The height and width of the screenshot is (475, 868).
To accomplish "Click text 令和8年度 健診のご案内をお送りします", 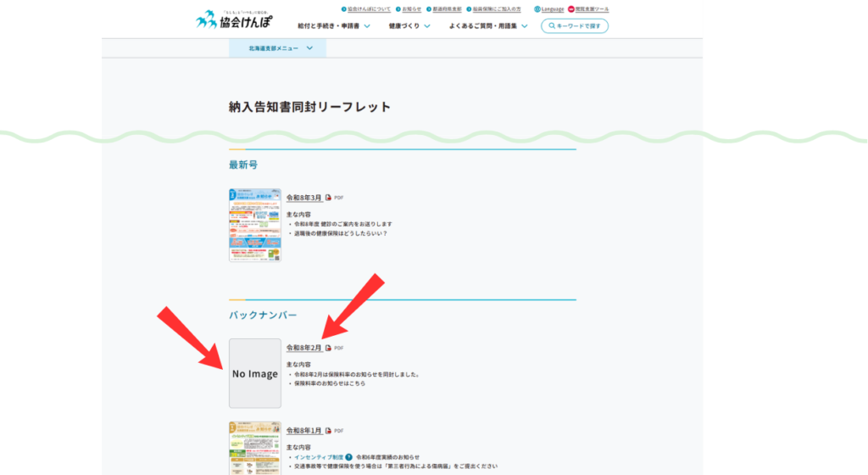I will (343, 224).
